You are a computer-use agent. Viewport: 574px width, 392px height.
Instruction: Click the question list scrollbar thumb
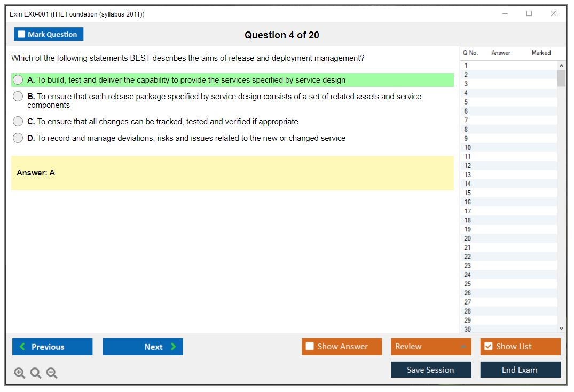point(561,78)
